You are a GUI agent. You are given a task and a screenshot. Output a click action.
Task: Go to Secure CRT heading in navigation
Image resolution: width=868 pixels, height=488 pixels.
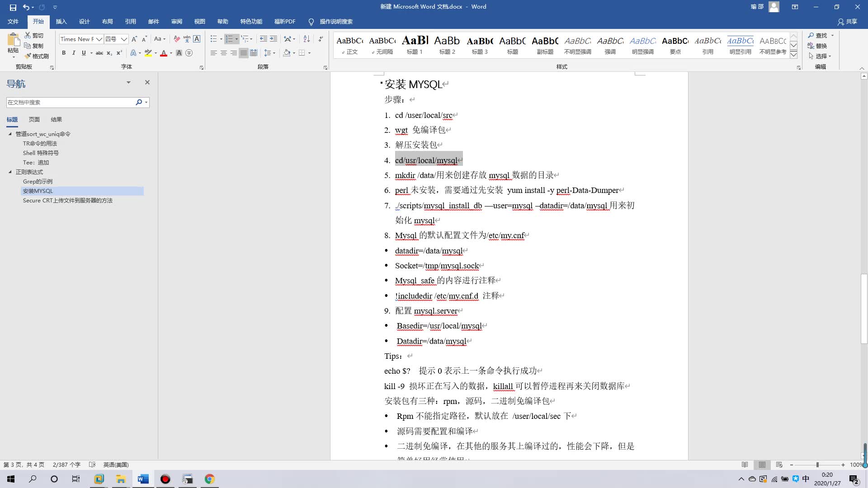coord(68,200)
